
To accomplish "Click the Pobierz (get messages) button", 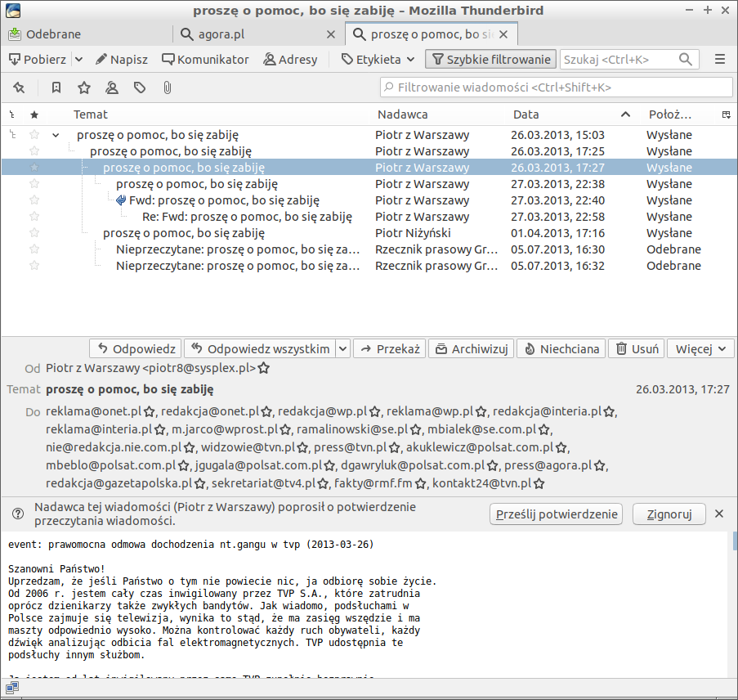I will point(38,60).
